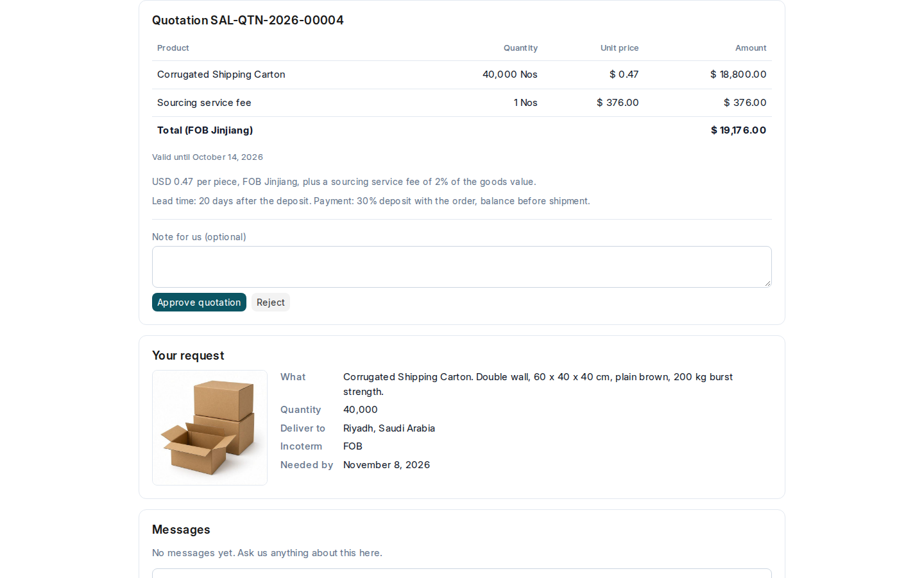Click the Unit price column header
This screenshot has width=924, height=578.
point(619,48)
